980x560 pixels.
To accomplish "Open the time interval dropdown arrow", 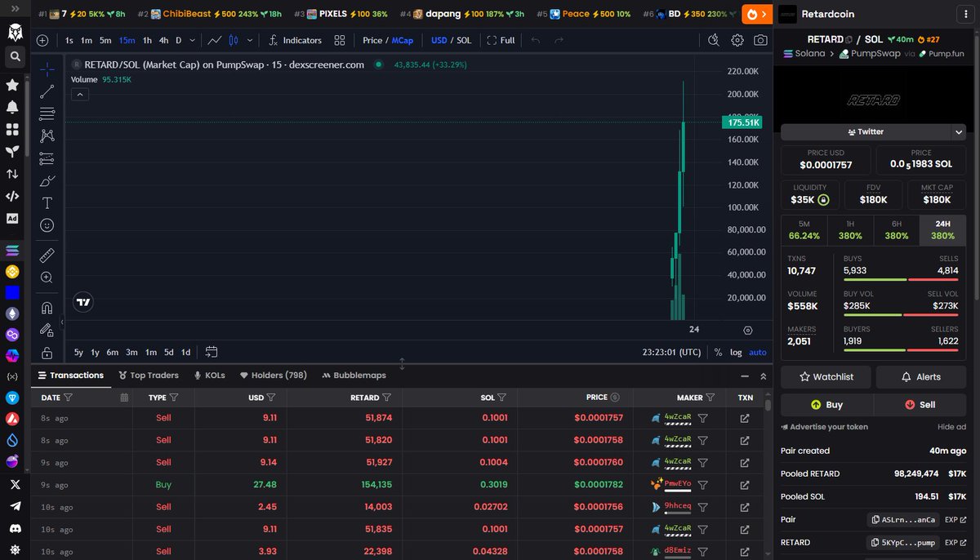I will [193, 40].
